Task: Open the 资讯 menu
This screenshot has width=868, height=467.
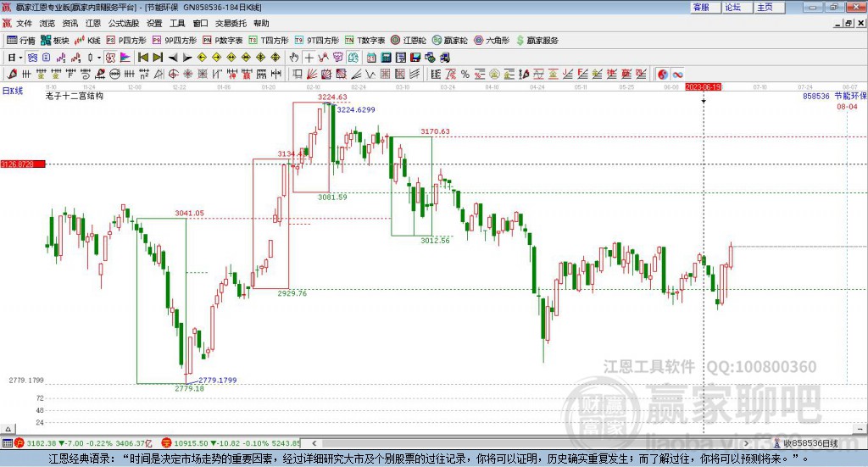Action: pos(70,23)
